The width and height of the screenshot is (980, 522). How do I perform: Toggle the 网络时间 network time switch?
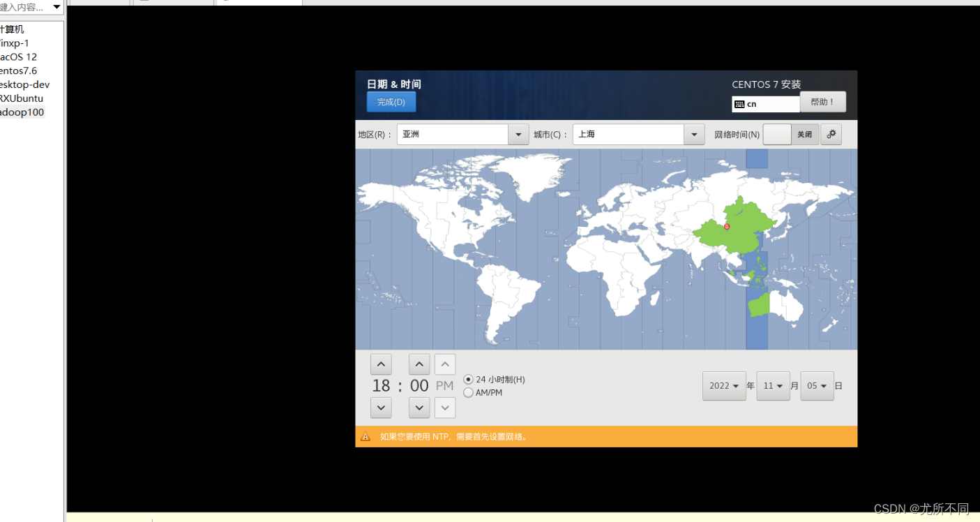tap(791, 135)
